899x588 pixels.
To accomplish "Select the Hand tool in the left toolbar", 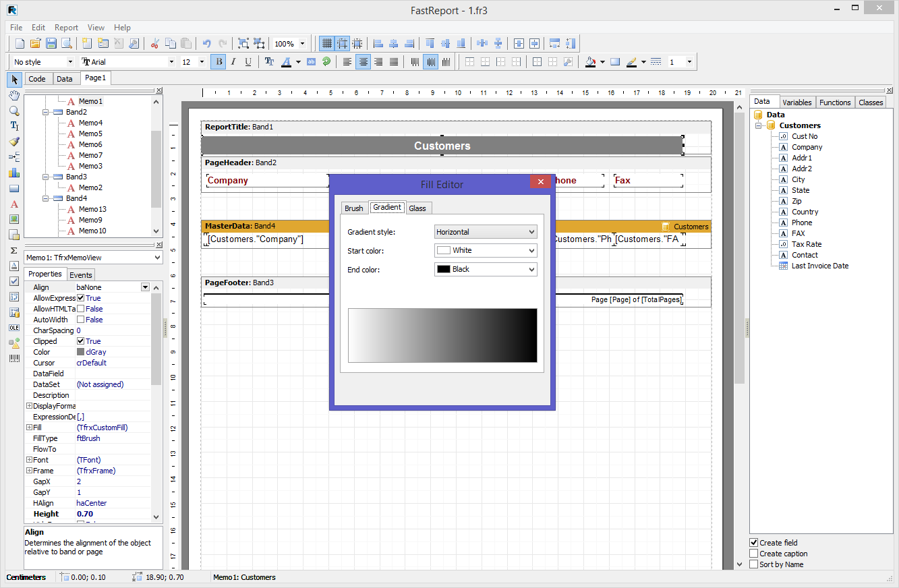I will point(14,95).
